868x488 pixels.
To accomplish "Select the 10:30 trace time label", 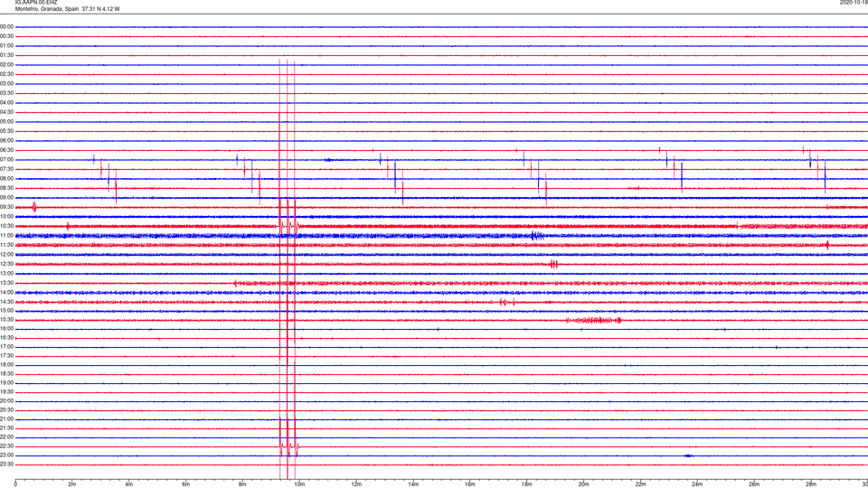I will [x=6, y=226].
